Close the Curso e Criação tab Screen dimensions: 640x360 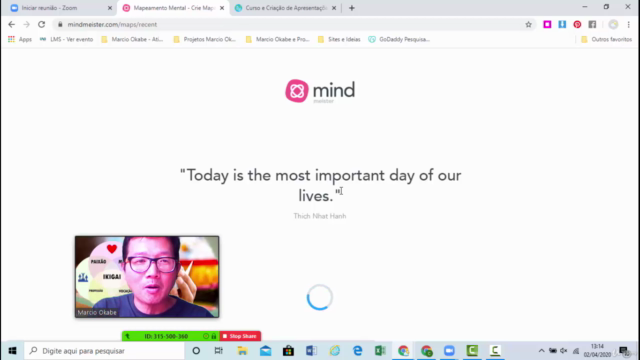pos(334,8)
